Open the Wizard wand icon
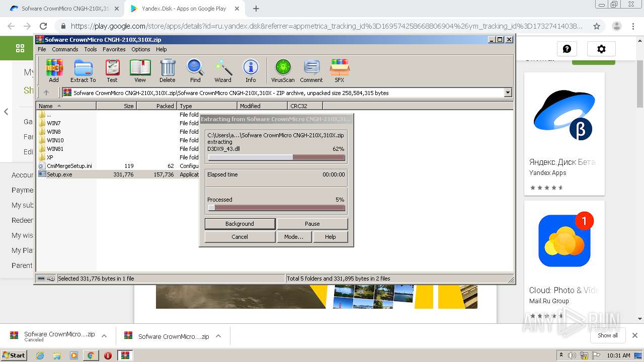The height and width of the screenshot is (362, 644). 223,70
